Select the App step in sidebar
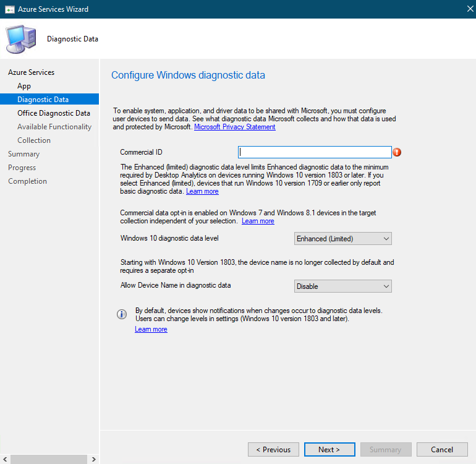The image size is (476, 464). coord(24,86)
